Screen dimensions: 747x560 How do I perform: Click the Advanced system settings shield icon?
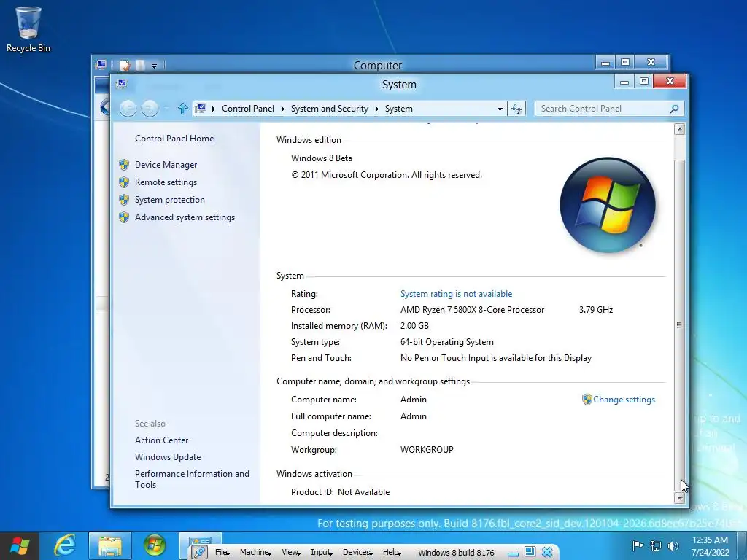124,217
